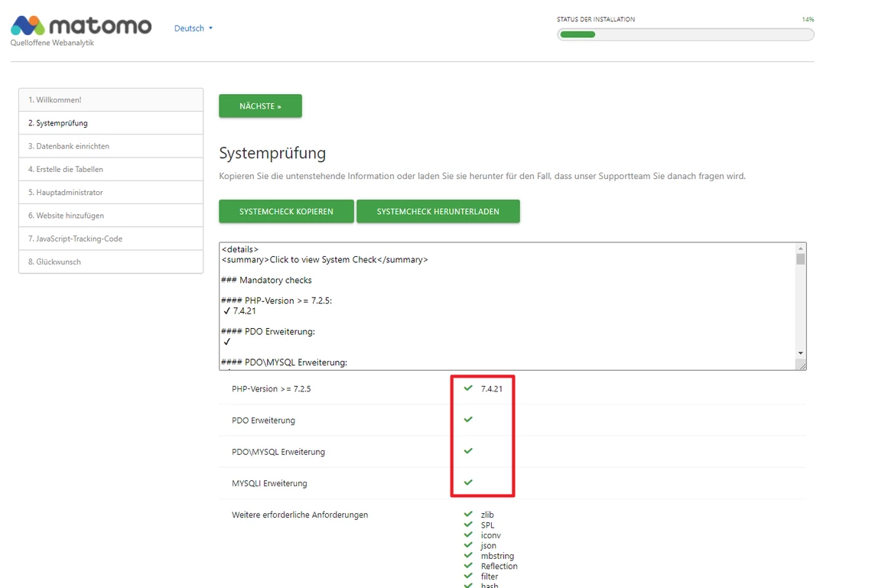The image size is (872, 588).
Task: Click the Matomo logo
Action: pos(80,26)
